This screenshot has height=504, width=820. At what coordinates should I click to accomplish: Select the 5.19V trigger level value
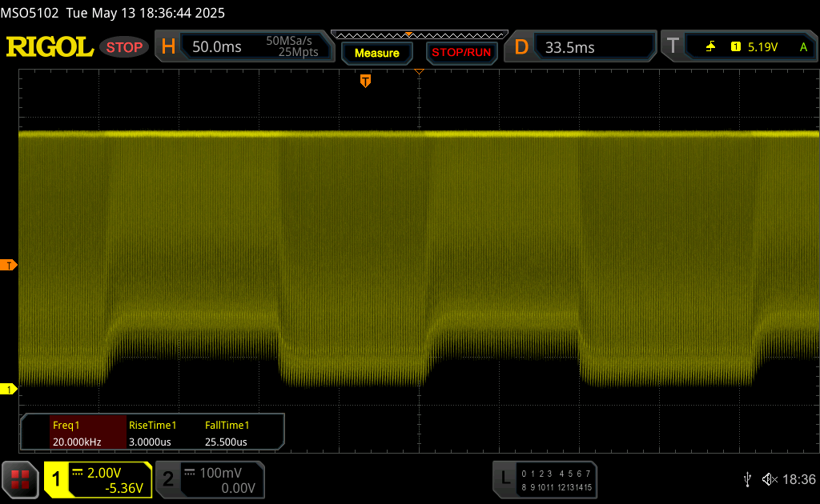coord(762,47)
